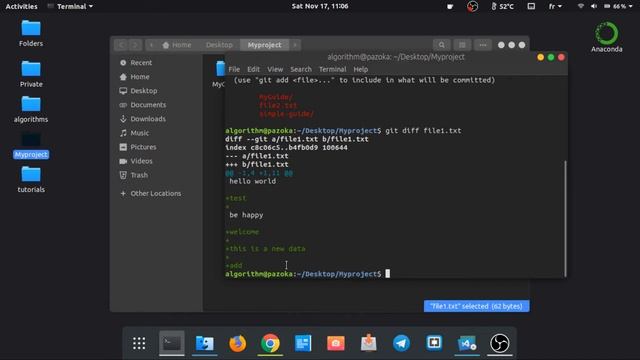
Task: Launch Visual Studio Code from the dock
Action: pos(467,343)
